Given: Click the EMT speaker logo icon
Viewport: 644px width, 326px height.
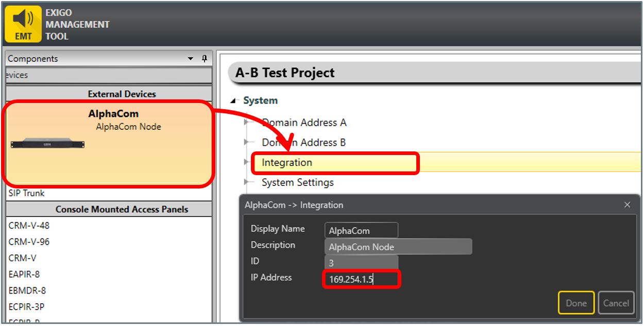Looking at the screenshot, I should (x=23, y=24).
